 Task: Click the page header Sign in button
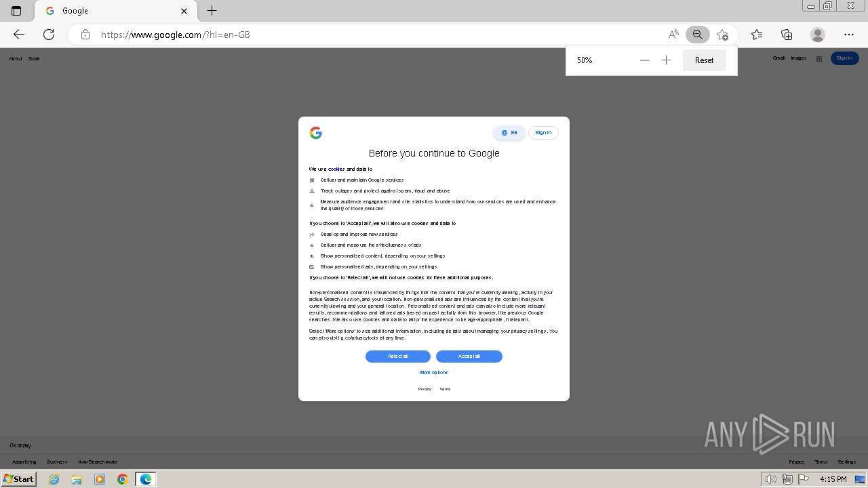pos(844,58)
